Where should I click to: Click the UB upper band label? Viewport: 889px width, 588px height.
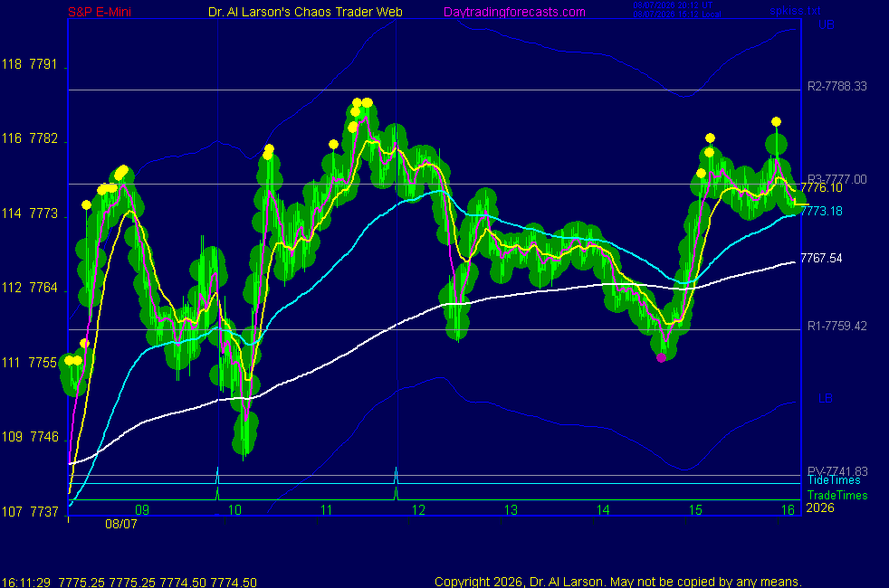click(x=826, y=25)
